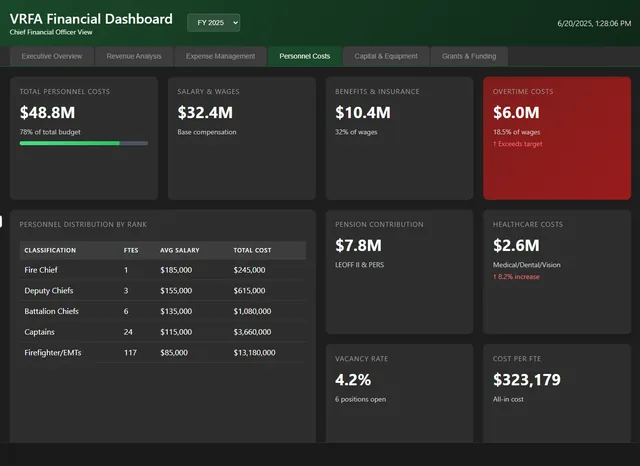This screenshot has width=640, height=466.
Task: Click the Battalion Chiefs $135,000 average salary
Action: 176,311
